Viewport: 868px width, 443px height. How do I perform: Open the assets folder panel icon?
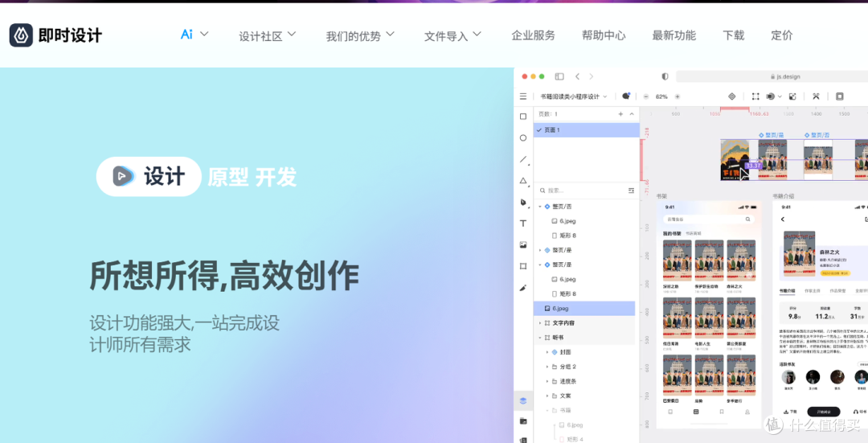523,421
